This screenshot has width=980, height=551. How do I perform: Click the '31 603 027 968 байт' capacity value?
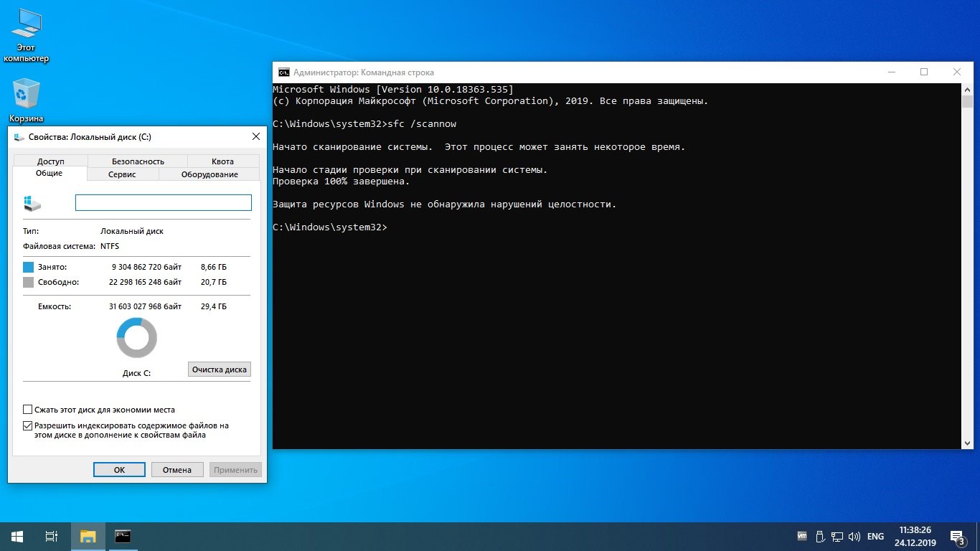(x=144, y=306)
